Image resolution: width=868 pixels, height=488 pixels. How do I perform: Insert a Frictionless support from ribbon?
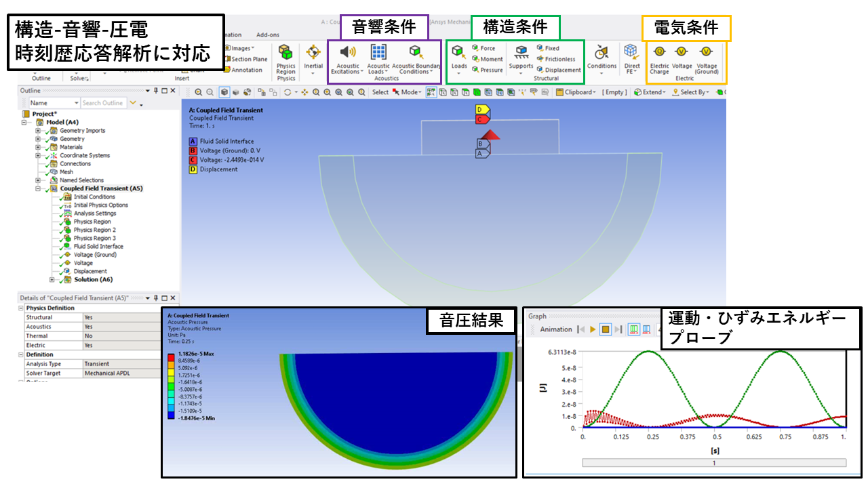click(x=555, y=59)
